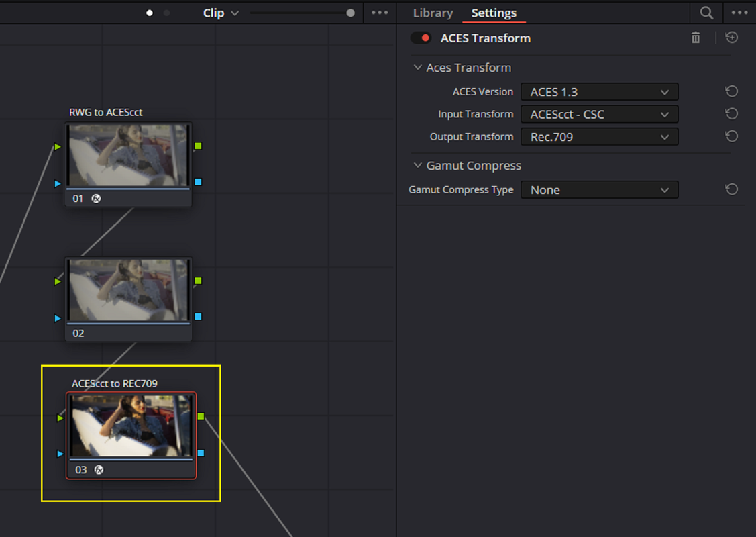Open the Clip mode dropdown
Image resolution: width=756 pixels, height=537 pixels.
tap(221, 13)
